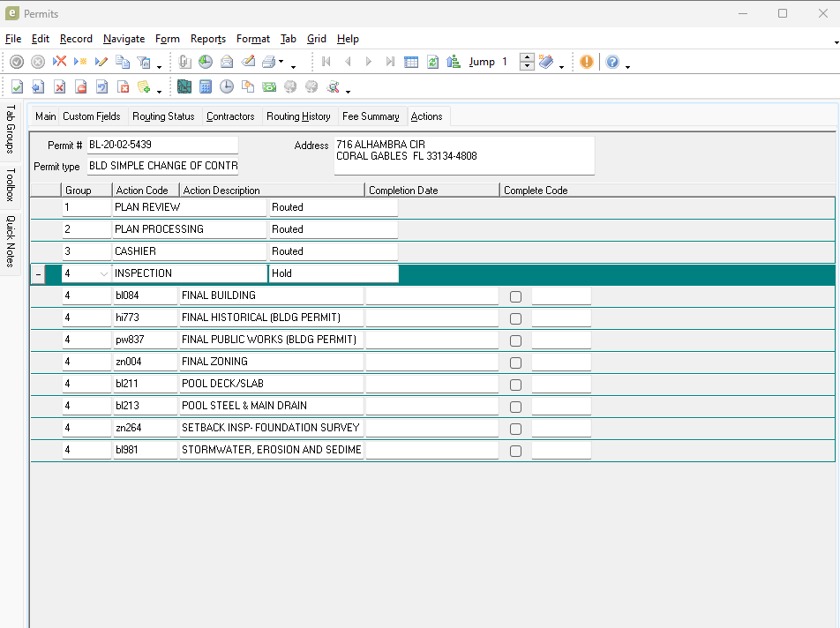Click the printer icon
This screenshot has width=840, height=628.
point(270,62)
